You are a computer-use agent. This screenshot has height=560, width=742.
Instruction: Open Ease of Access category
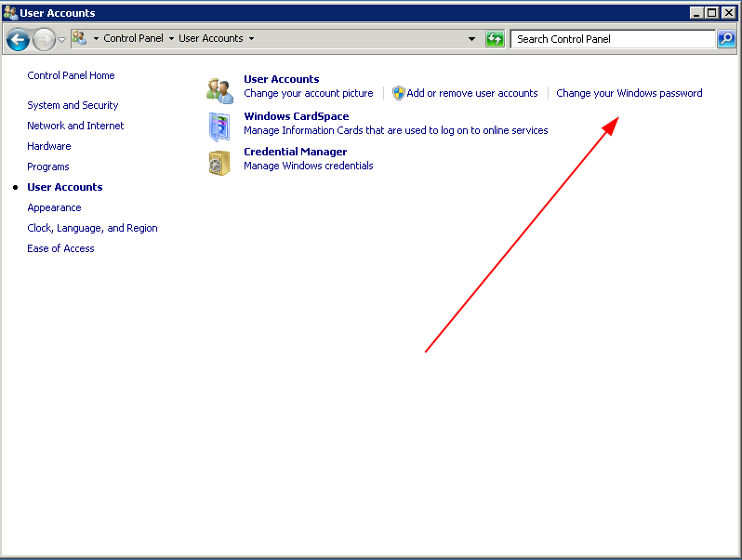click(60, 248)
